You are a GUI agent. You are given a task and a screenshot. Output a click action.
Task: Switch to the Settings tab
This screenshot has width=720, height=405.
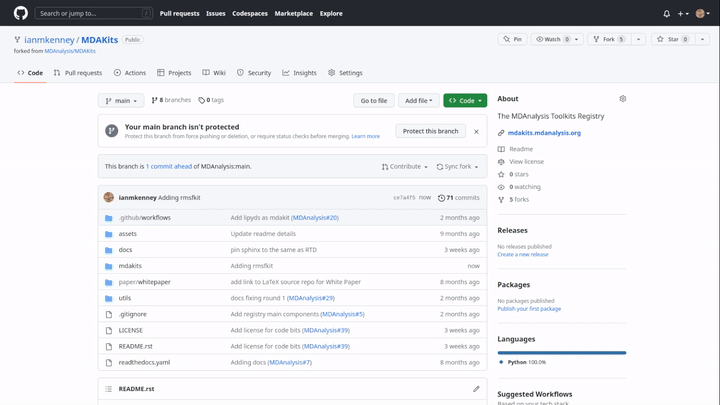pyautogui.click(x=345, y=73)
